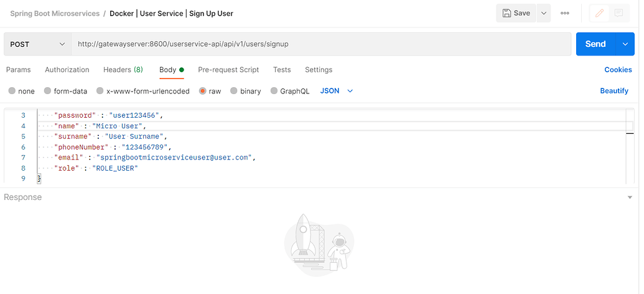Open the Headers (8) tab
Screen dimensions: 644x294
[123, 70]
